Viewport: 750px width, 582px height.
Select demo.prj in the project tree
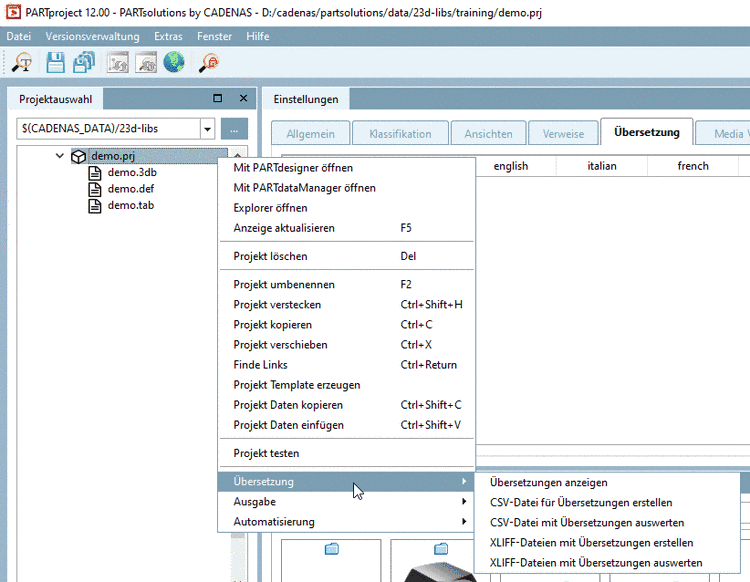113,156
